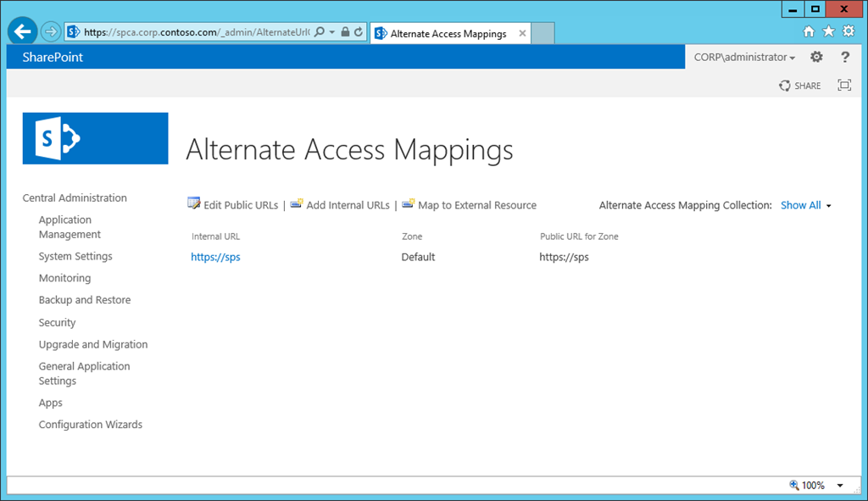This screenshot has height=501, width=868.
Task: Open the Favorites star icon
Action: [829, 31]
